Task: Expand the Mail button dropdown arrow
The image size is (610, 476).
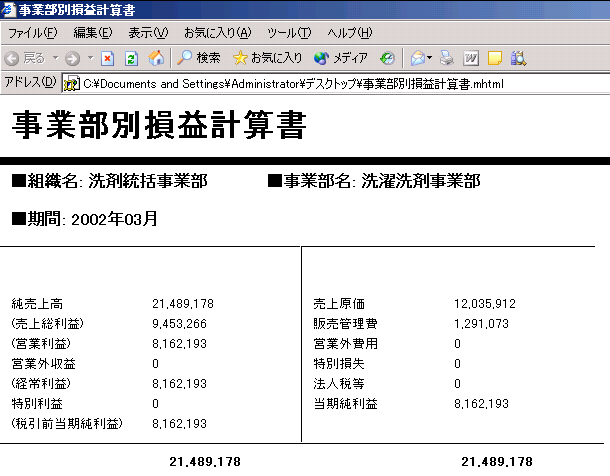Action: point(430,58)
